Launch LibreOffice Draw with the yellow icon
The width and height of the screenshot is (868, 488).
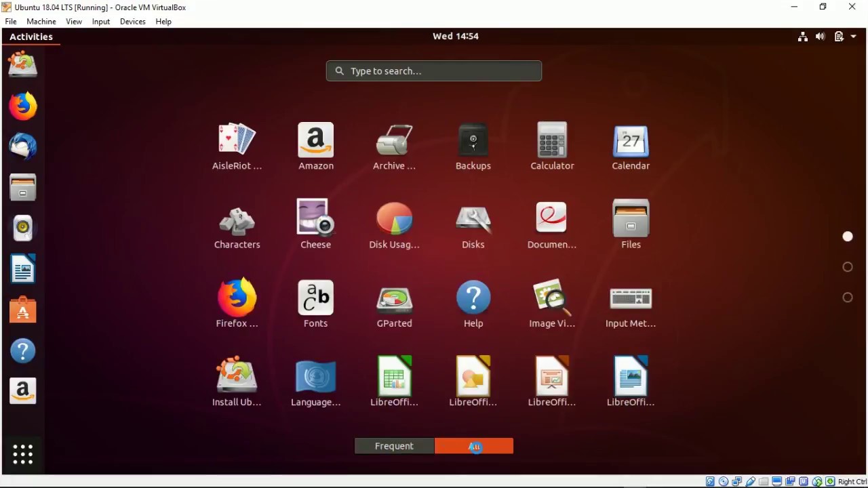(473, 382)
